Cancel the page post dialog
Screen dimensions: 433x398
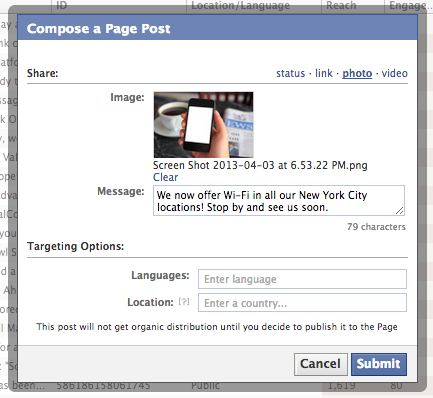tap(321, 364)
